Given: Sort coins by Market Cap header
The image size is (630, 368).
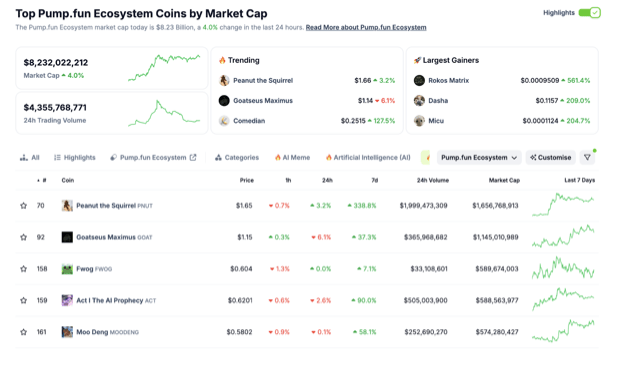Looking at the screenshot, I should pos(504,180).
